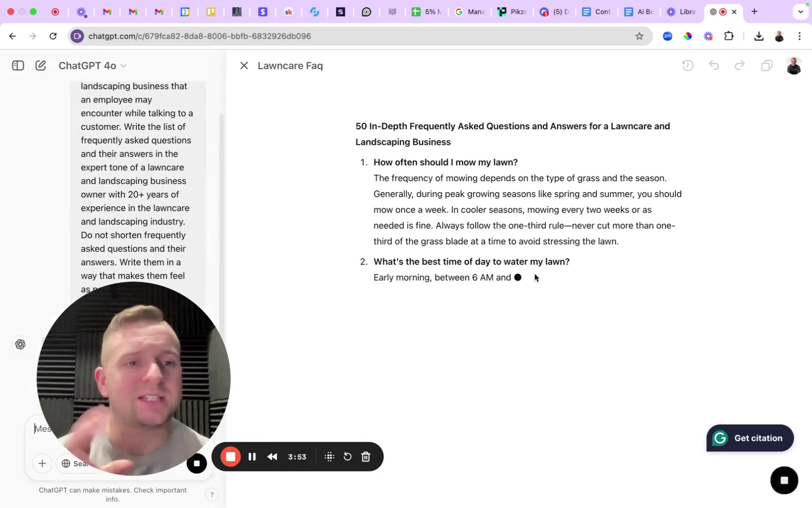
Task: Switch to the calendar tab
Action: pos(185,12)
